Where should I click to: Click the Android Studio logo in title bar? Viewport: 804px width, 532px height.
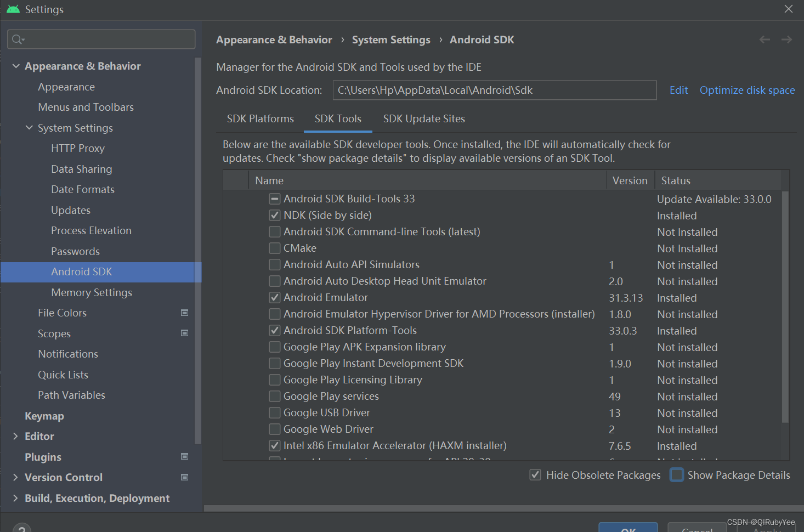pos(13,9)
